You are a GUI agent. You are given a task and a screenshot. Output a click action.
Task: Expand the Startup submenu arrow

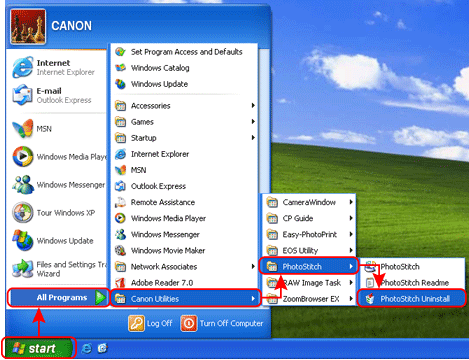pos(253,138)
